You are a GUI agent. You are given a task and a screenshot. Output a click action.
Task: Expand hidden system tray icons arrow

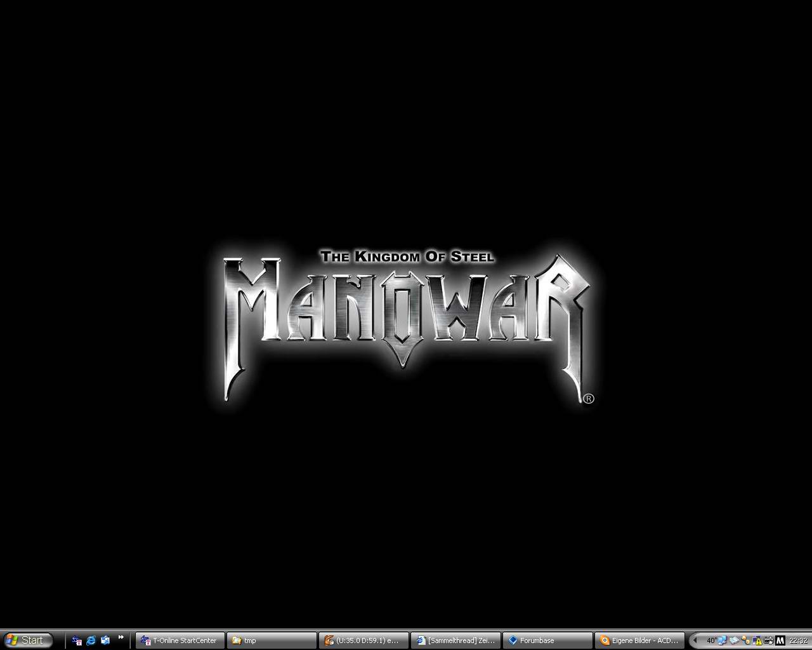coord(695,640)
